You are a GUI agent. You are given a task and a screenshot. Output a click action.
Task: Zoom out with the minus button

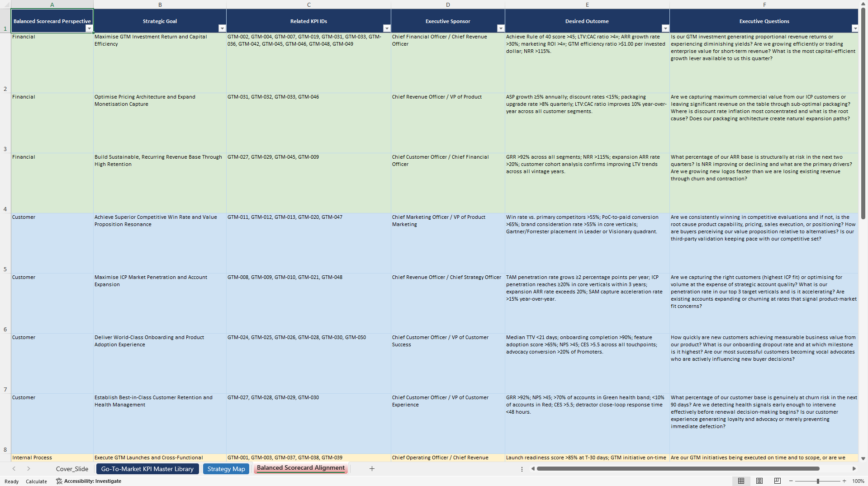(x=791, y=481)
